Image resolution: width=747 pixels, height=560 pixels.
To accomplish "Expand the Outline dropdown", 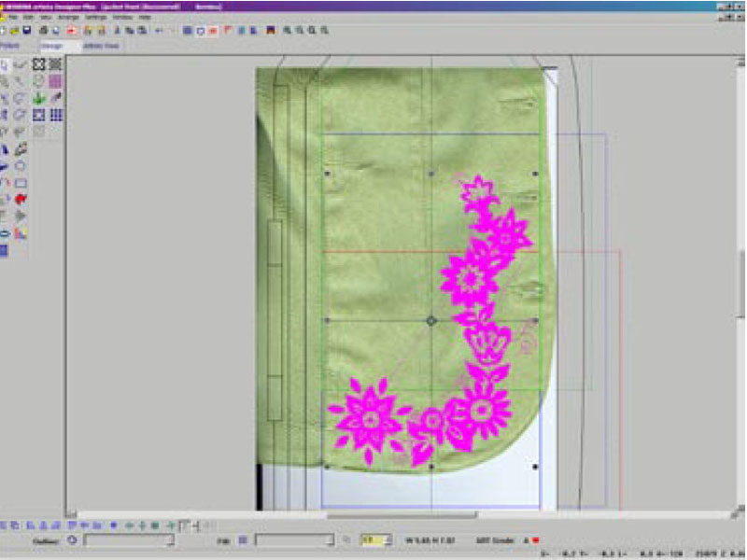I will click(169, 539).
